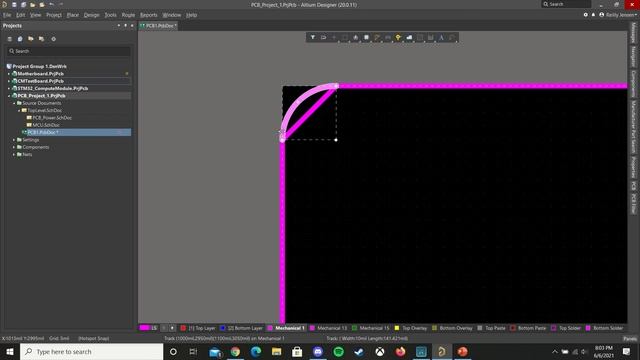Click the selection filter icon in the Active Bar

pos(313,38)
